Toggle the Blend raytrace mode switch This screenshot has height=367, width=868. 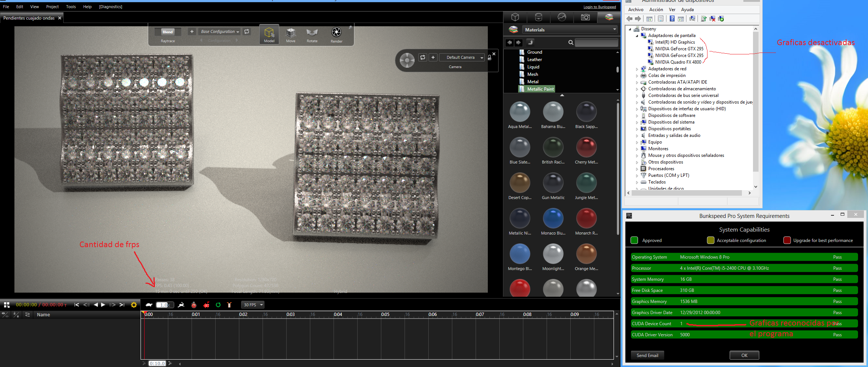168,32
